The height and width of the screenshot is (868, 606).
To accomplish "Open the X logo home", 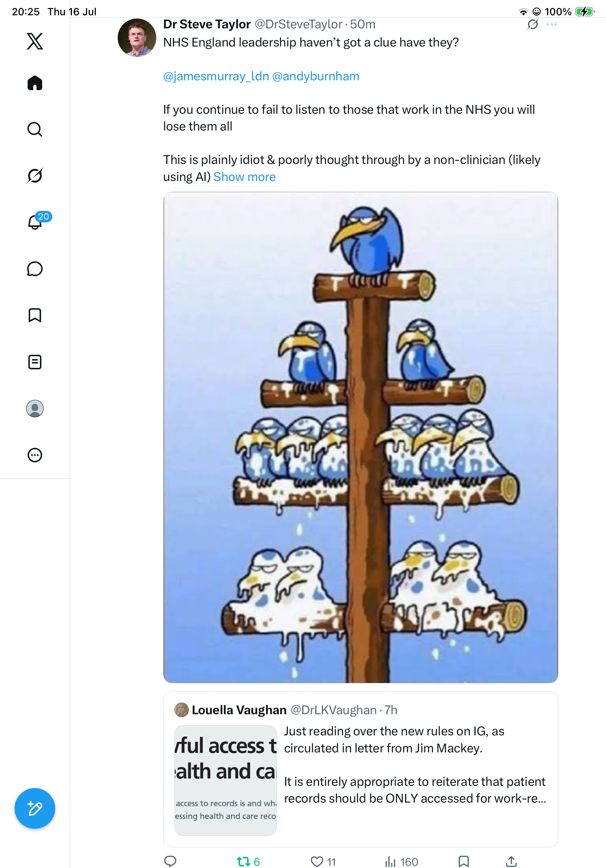I will click(35, 41).
